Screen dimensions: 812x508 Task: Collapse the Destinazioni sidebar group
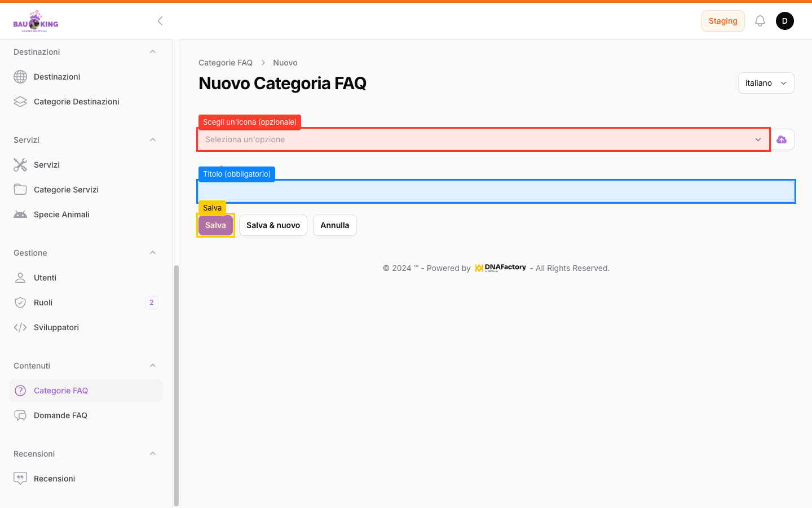tap(153, 52)
